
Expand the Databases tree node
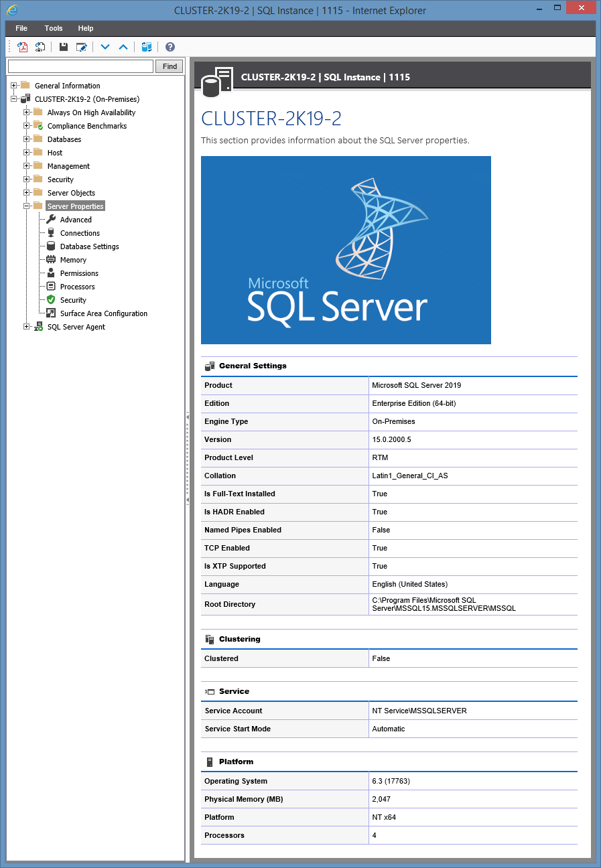click(26, 139)
